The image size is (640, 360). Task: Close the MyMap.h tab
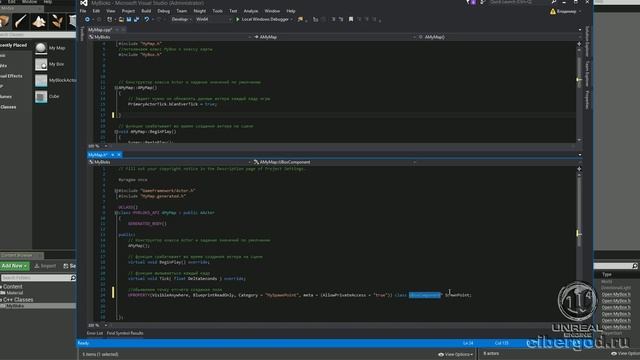[119, 155]
